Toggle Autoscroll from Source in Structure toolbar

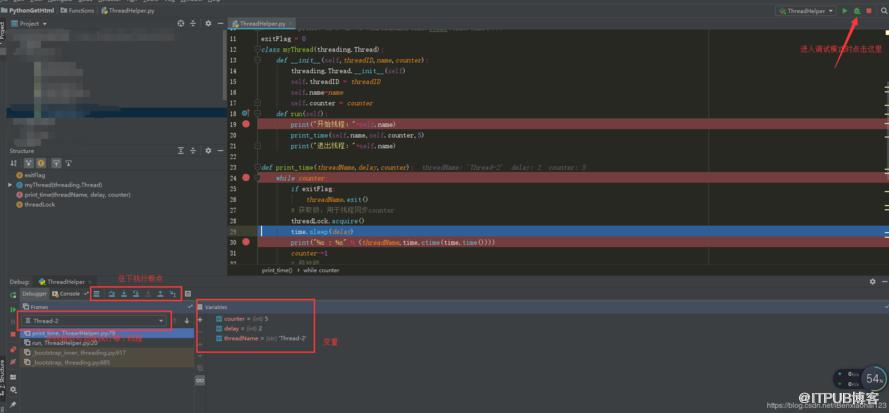point(69,163)
